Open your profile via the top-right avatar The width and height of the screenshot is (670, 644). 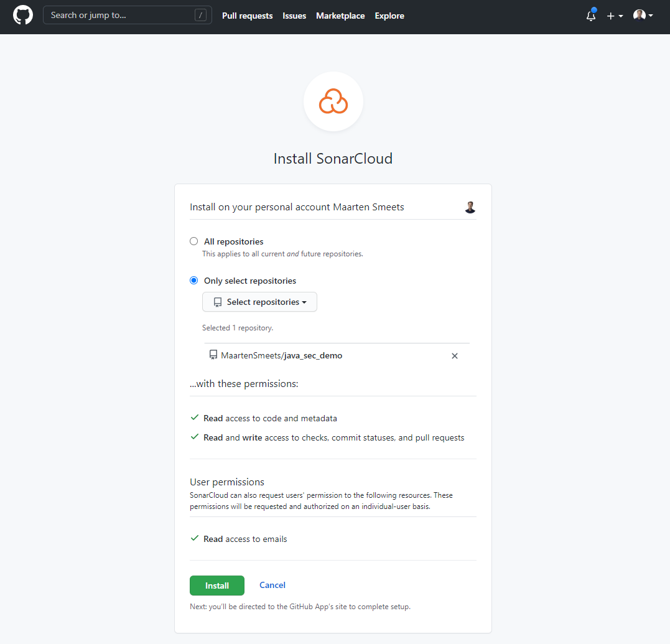640,14
